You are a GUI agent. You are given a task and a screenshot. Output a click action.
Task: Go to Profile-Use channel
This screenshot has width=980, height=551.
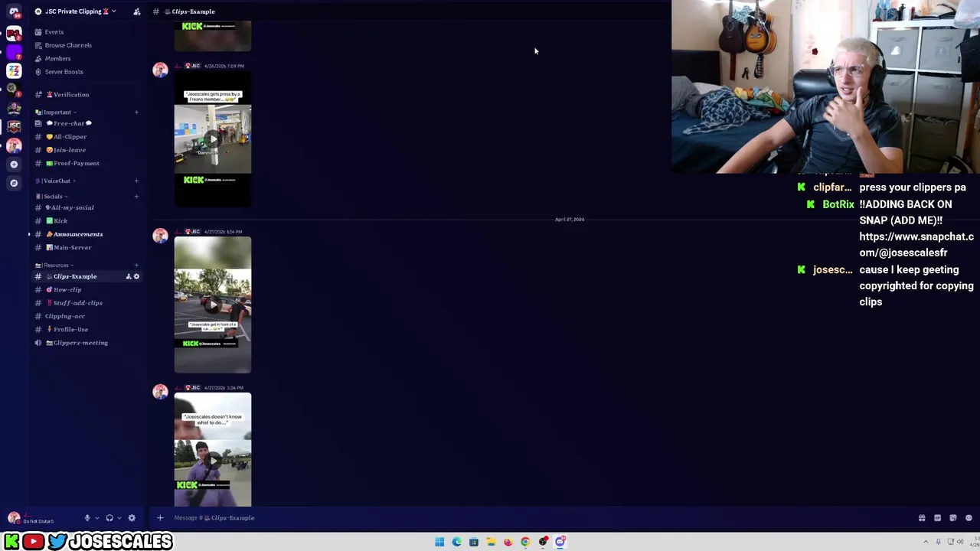tap(87, 329)
